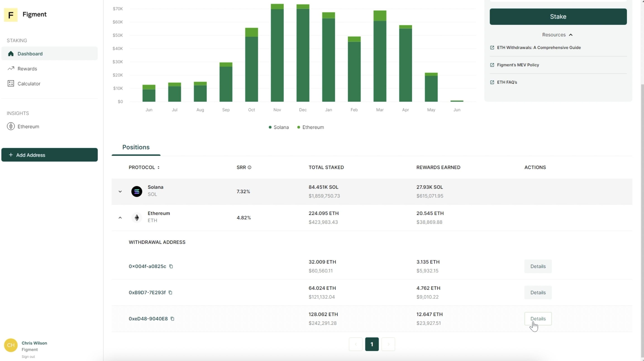Screen dimensions: 644x361
Task: Toggle Solana series in chart legend
Action: [x=279, y=127]
